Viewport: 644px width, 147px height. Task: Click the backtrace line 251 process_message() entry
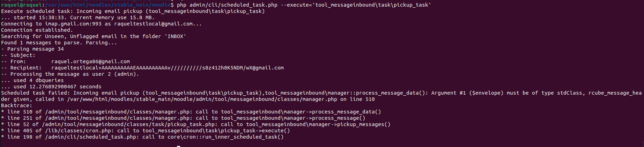point(183,118)
